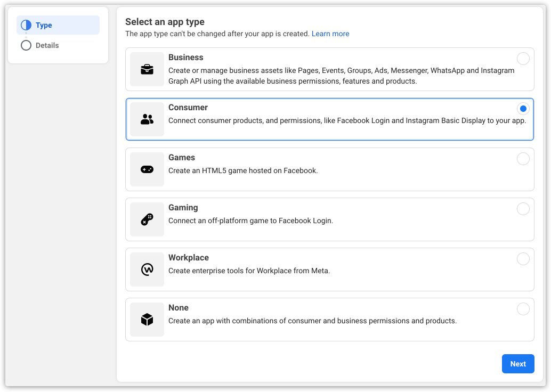Click 'Create an HTML5 game hosted on Facebook.'

pyautogui.click(x=243, y=171)
